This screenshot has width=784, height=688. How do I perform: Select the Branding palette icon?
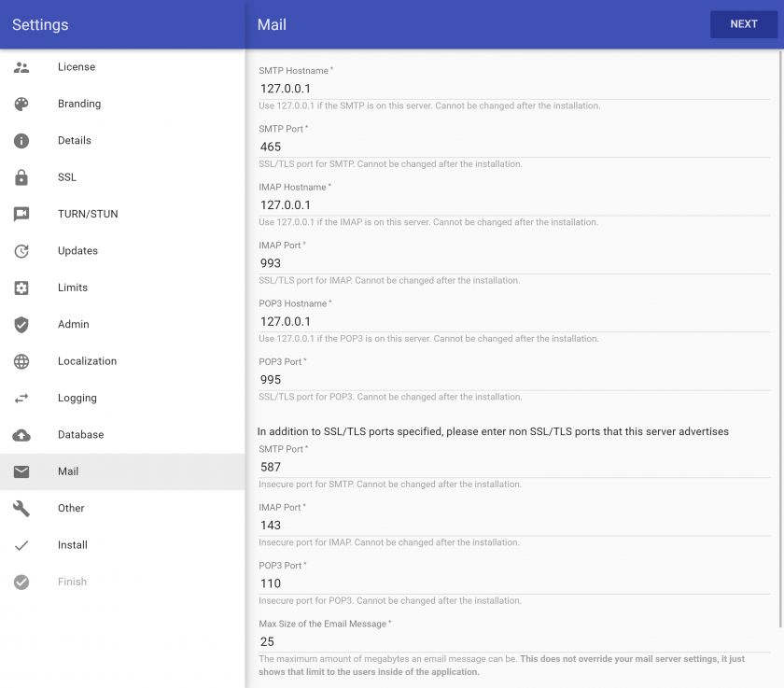pos(21,104)
